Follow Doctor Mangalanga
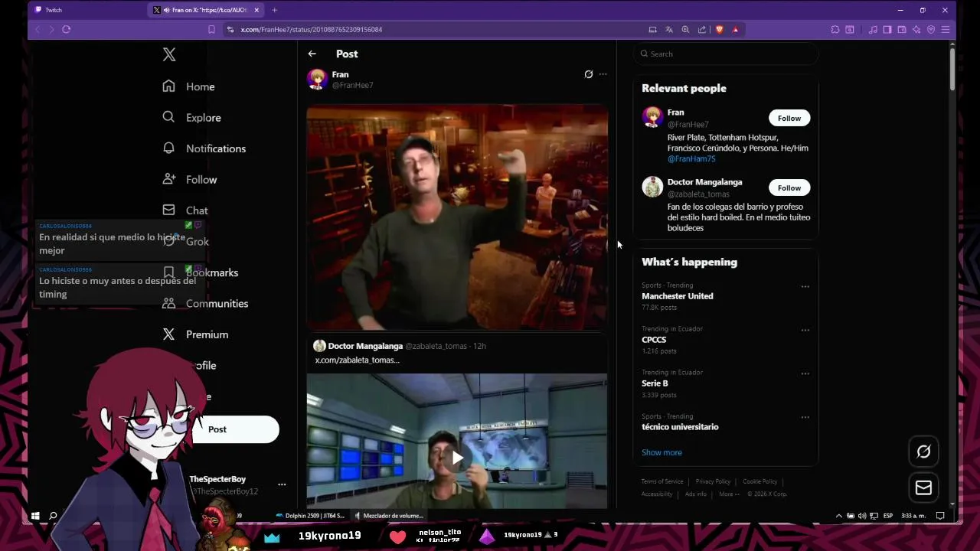This screenshot has width=980, height=551. click(x=789, y=187)
